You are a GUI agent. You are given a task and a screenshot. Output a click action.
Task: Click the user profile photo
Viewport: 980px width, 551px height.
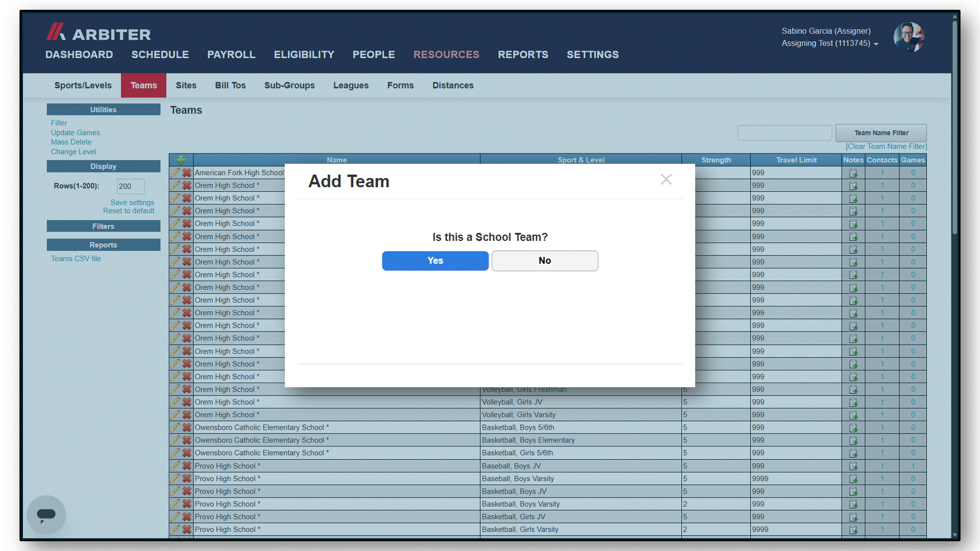[x=909, y=37]
